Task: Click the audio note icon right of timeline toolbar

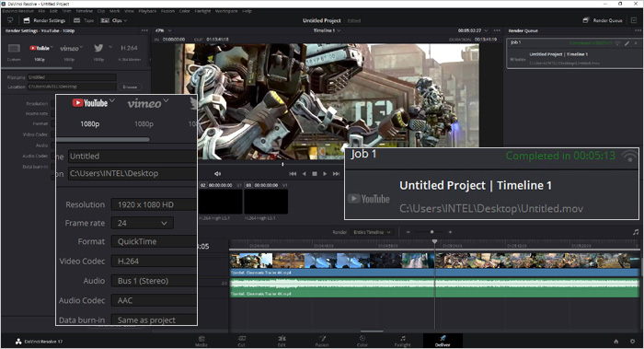Action: pyautogui.click(x=636, y=232)
